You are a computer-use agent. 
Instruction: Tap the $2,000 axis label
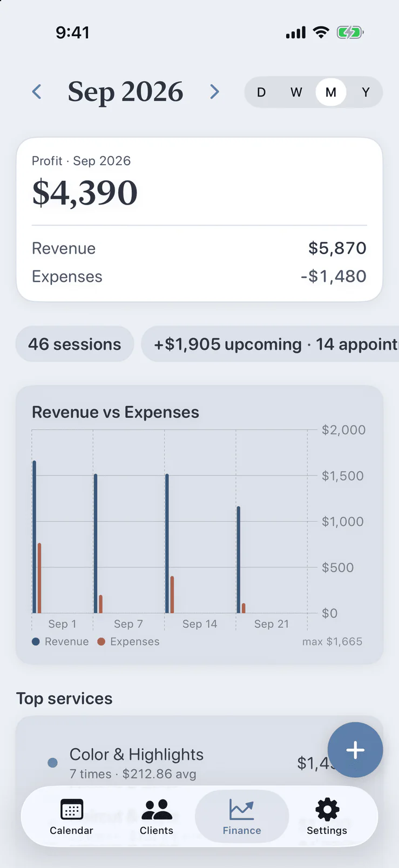[343, 430]
